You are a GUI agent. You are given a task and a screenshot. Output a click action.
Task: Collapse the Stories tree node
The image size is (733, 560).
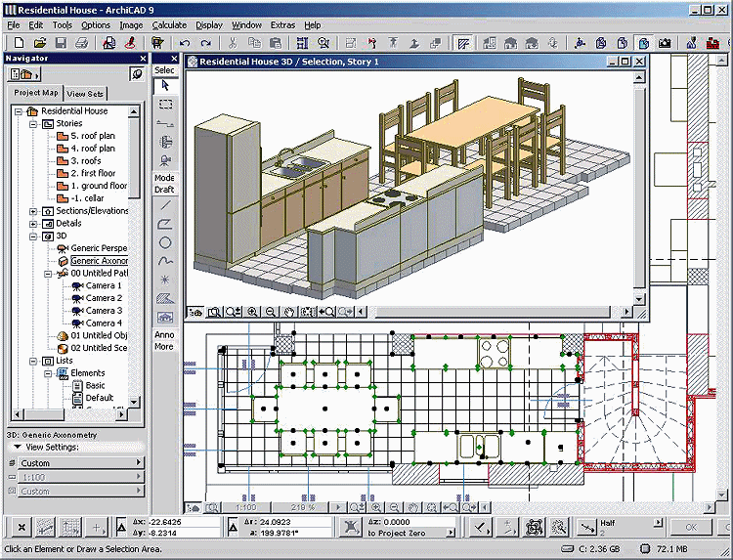pos(33,124)
